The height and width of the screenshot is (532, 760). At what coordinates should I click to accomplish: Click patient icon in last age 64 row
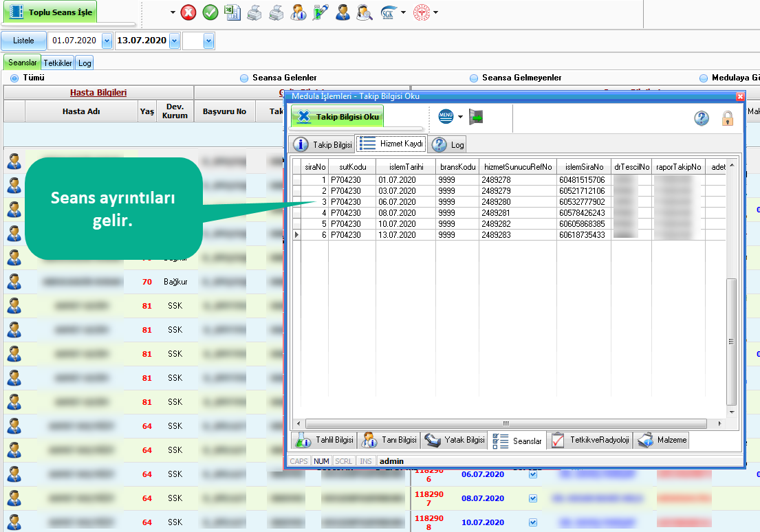tap(14, 522)
